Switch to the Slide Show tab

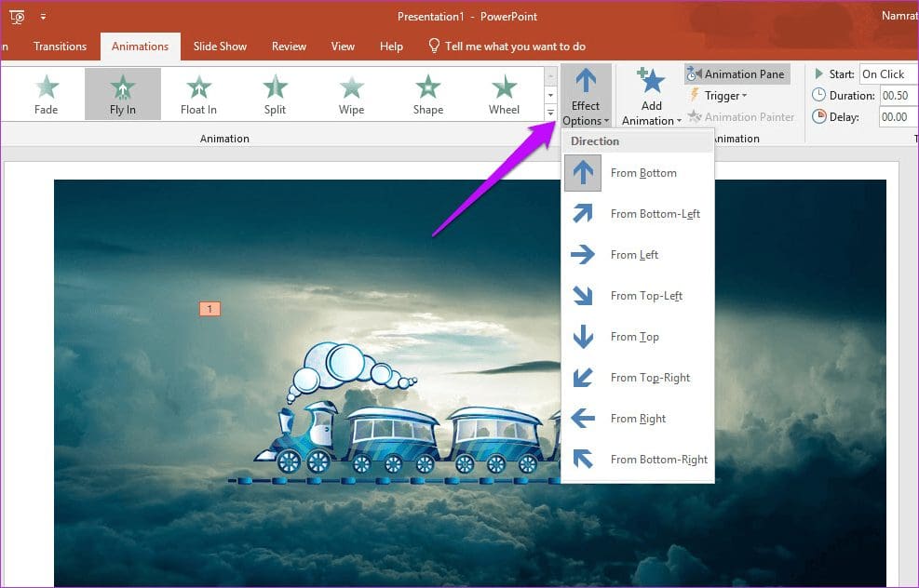[220, 46]
